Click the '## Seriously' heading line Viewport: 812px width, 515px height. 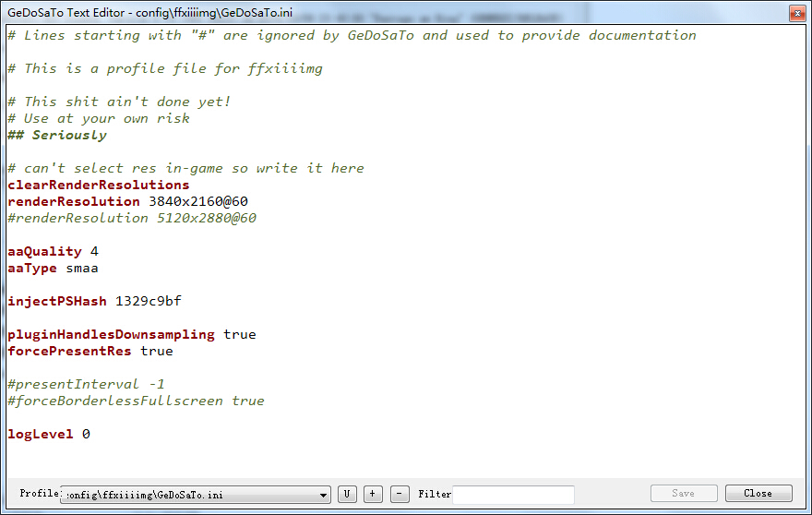point(57,136)
